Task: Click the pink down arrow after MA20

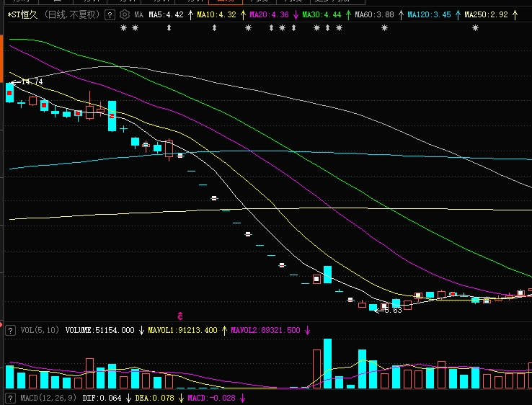Action: point(296,15)
